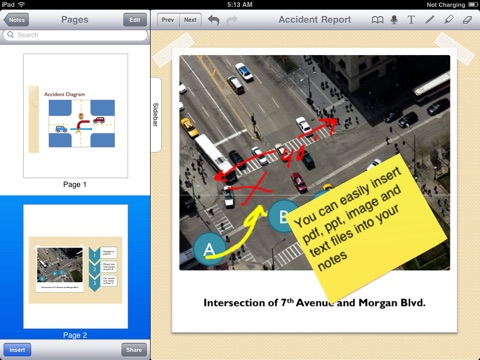The width and height of the screenshot is (480, 360).
Task: Tap the yellow sticky note
Action: click(x=366, y=228)
